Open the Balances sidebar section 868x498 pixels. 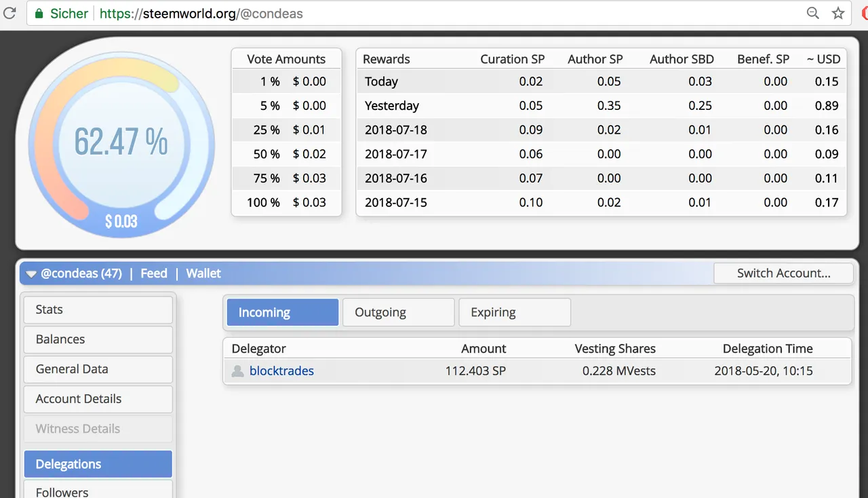coord(98,339)
